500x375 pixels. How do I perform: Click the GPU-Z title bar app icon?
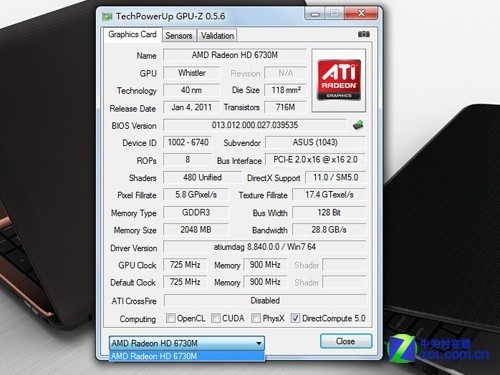point(107,16)
